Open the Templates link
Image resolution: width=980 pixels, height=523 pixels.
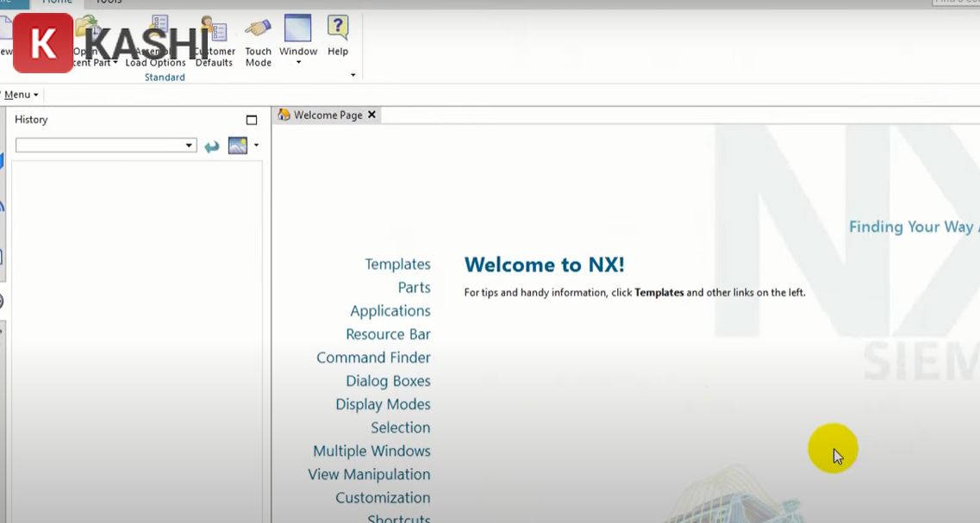click(x=397, y=264)
